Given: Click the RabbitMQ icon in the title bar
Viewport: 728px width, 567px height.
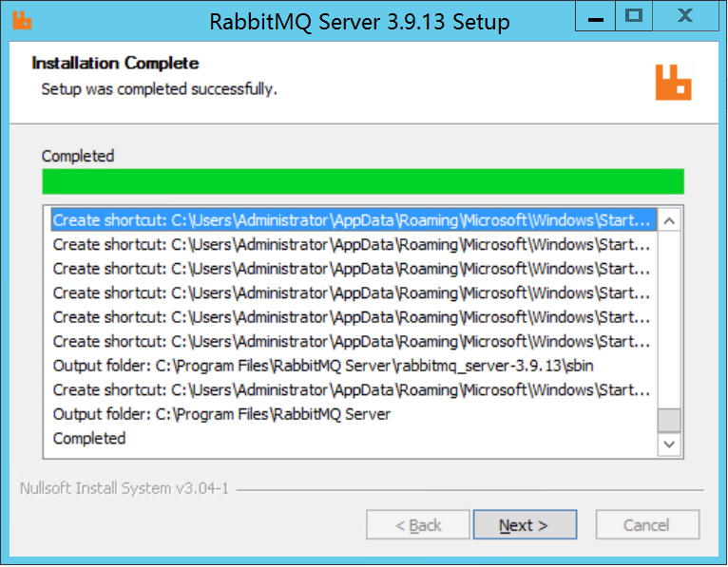Looking at the screenshot, I should 22,20.
